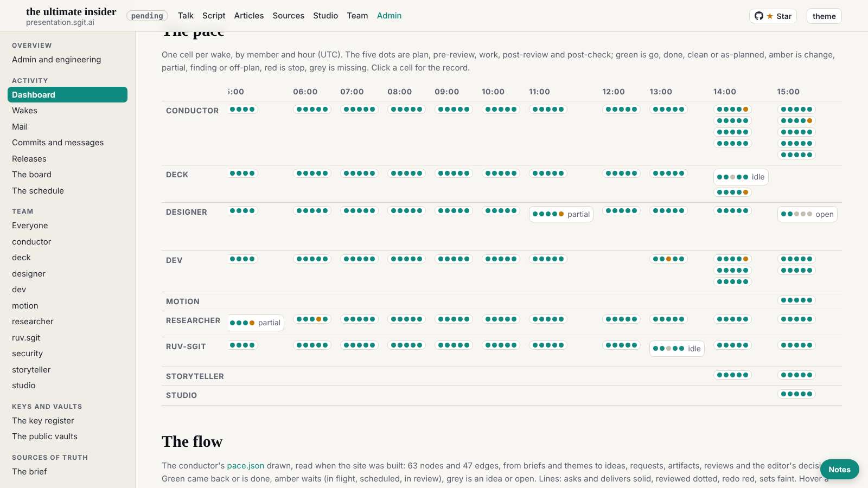Open the Notes floating button
This screenshot has width=868, height=488.
[839, 470]
